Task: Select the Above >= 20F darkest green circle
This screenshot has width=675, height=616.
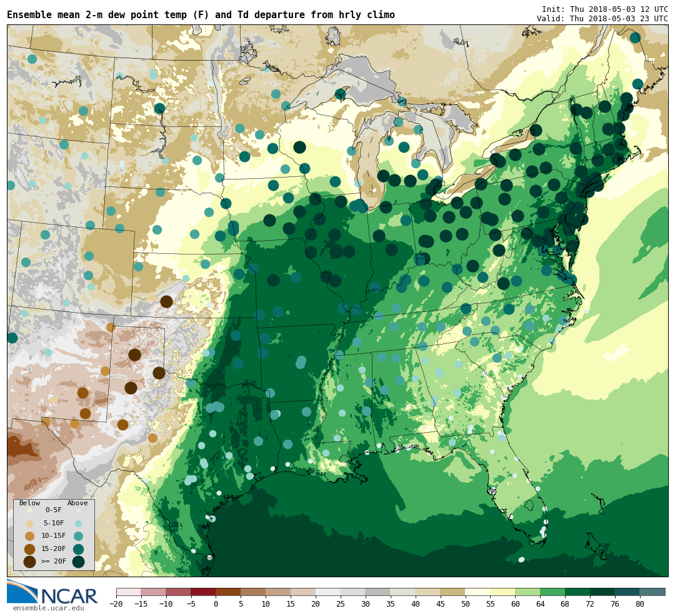Action: tap(78, 562)
